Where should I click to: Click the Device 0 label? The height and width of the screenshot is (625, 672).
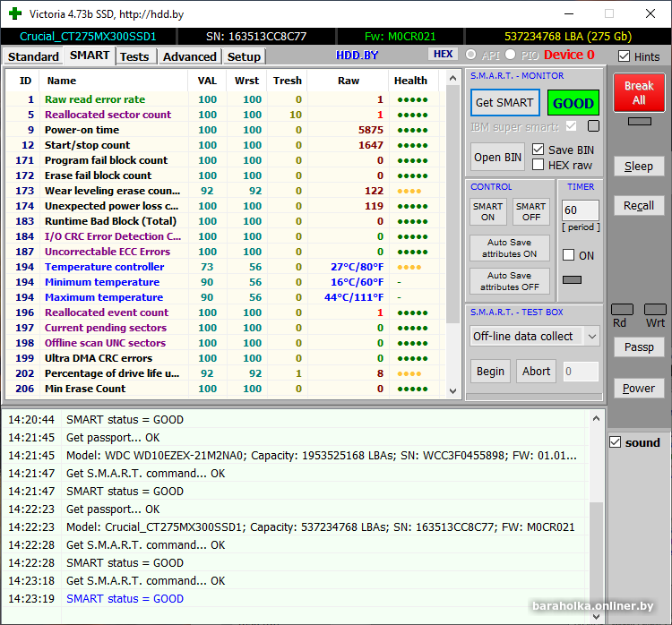pyautogui.click(x=570, y=55)
